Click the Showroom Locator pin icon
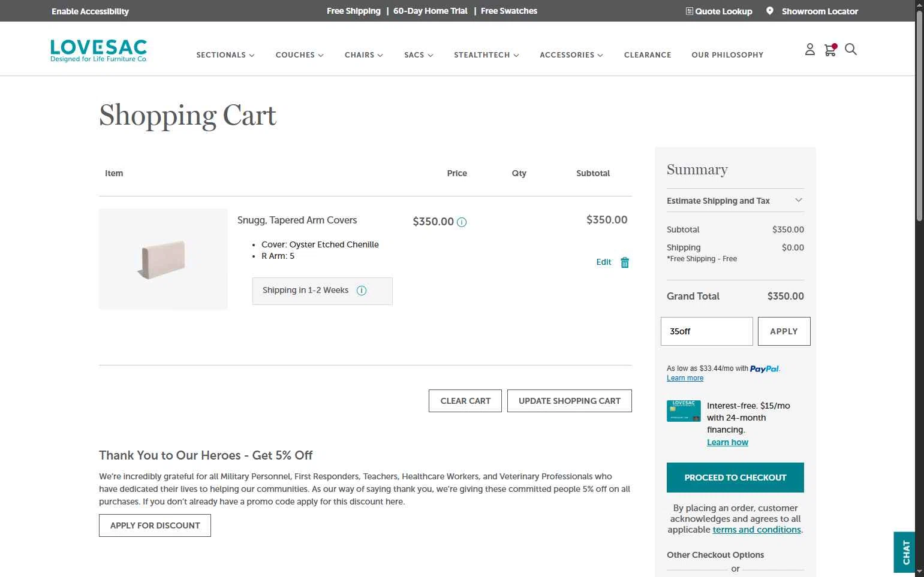This screenshot has height=577, width=924. [x=770, y=11]
